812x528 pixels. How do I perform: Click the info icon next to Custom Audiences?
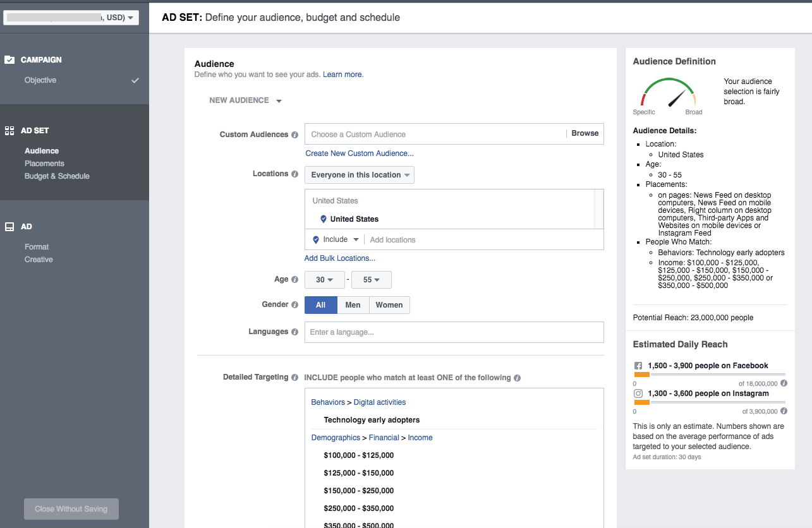pos(294,135)
